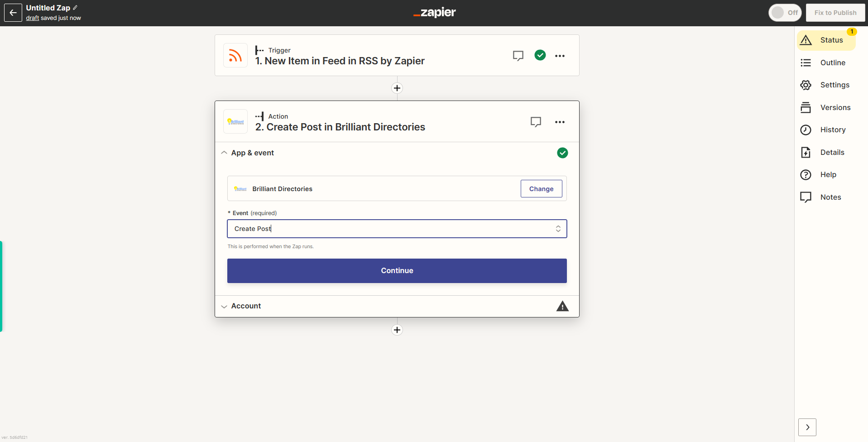
Task: Click the Continue button
Action: [397, 271]
